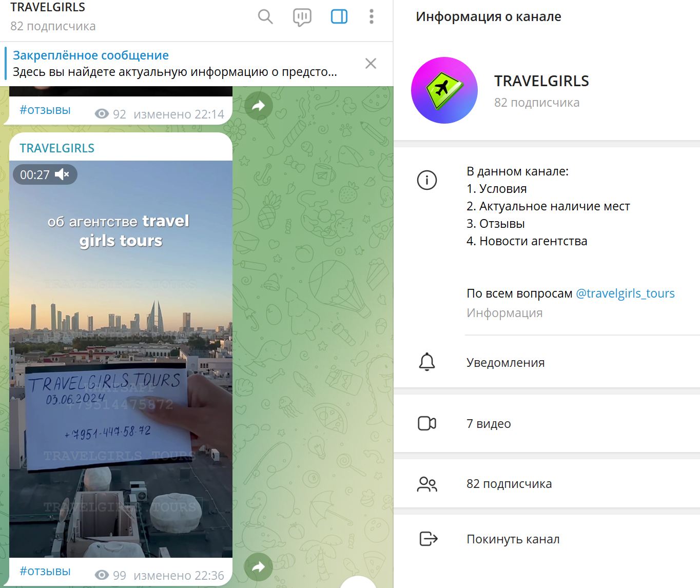Click the TRAVELGIRLS title in chat header

click(48, 7)
